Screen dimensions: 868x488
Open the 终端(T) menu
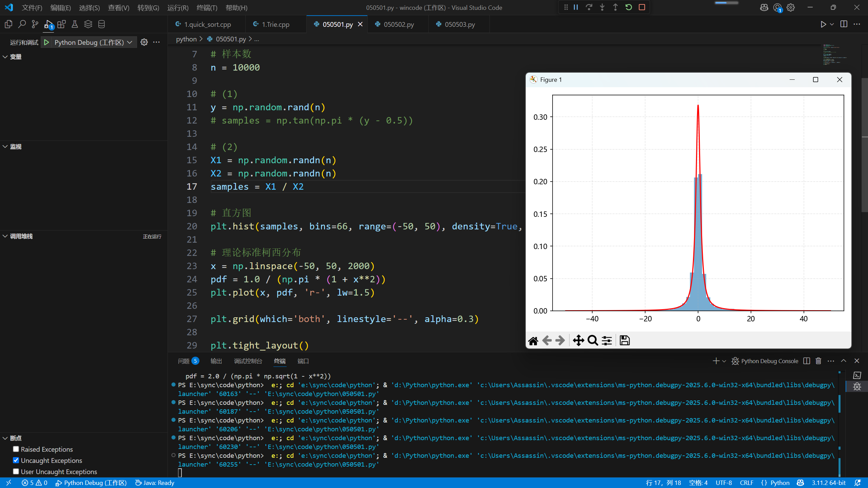(207, 7)
